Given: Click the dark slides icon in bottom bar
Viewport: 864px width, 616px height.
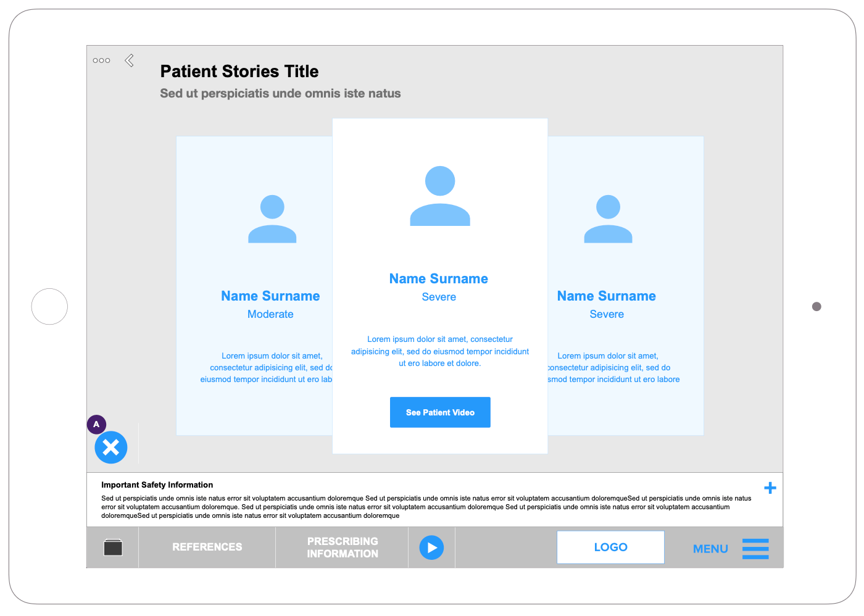Looking at the screenshot, I should pos(113,547).
